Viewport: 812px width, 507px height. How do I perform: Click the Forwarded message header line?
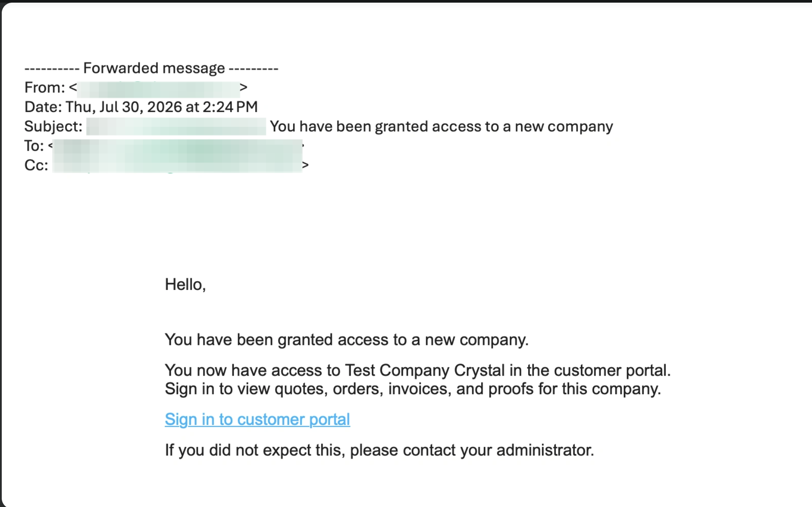[151, 68]
